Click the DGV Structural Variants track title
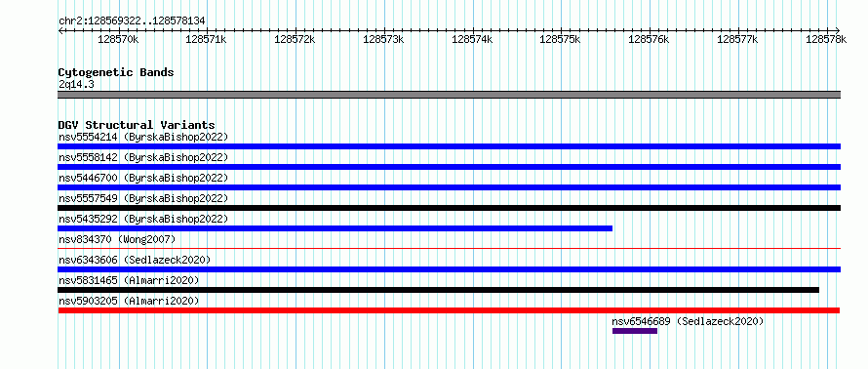 (137, 125)
